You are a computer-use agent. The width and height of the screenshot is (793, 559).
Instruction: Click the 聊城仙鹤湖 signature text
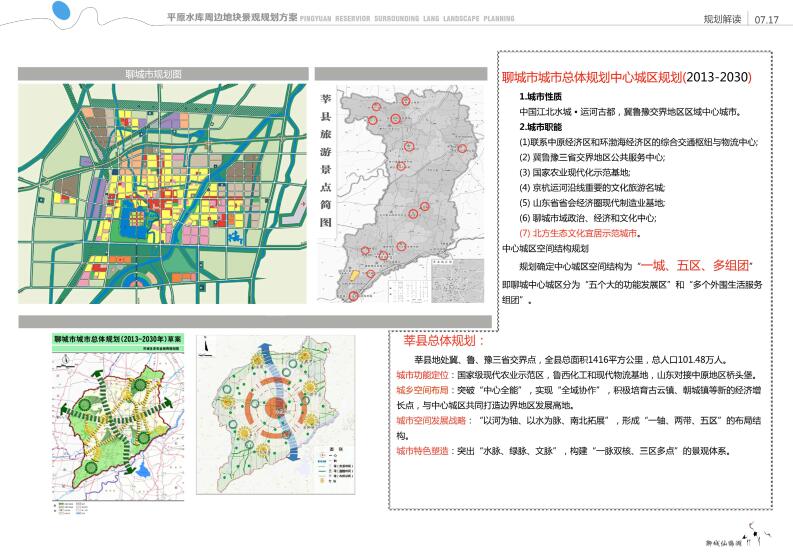724,543
